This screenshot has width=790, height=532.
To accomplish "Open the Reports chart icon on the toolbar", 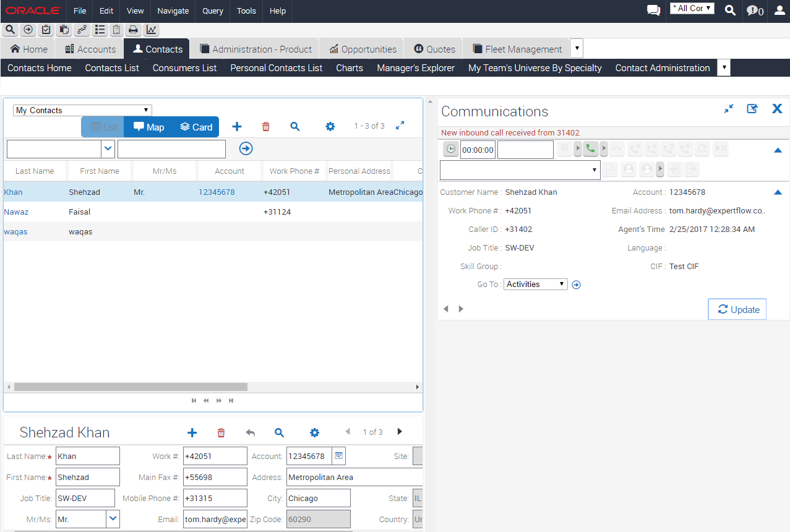I will [151, 30].
